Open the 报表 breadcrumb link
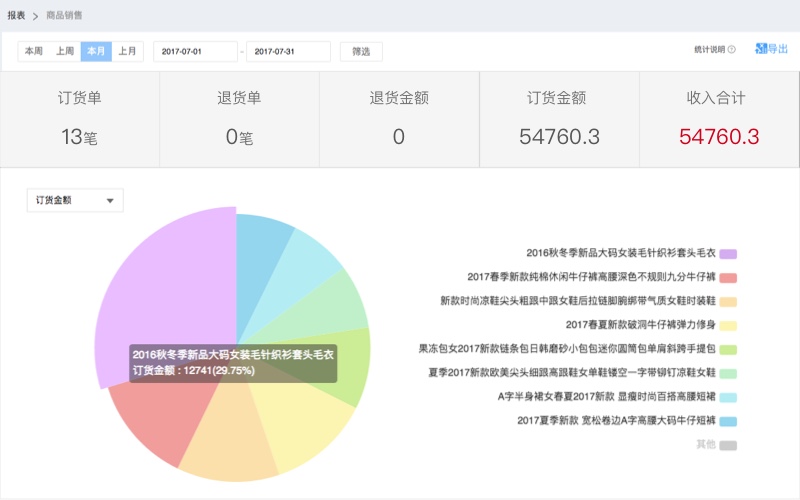The image size is (800, 500). [x=16, y=16]
